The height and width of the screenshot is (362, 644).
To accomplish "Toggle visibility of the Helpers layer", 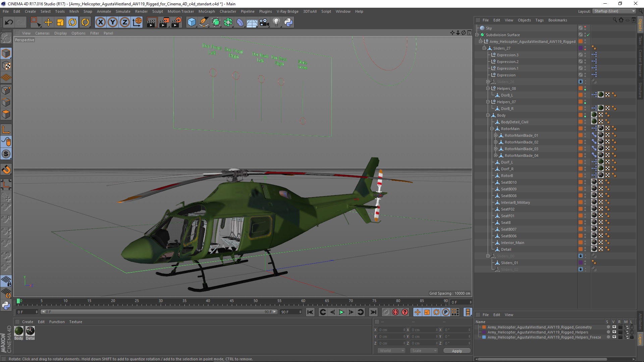I will coord(614,332).
